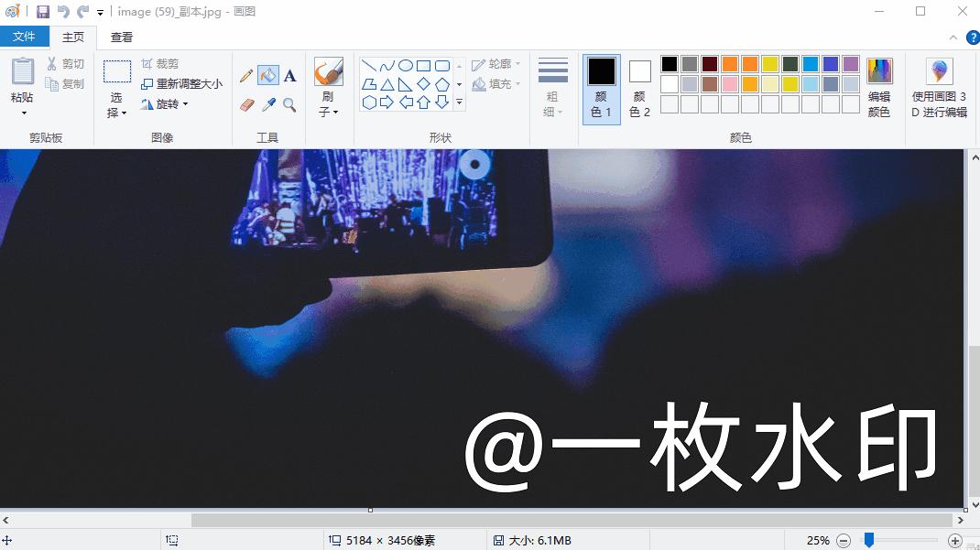The width and height of the screenshot is (980, 550).
Task: Click 重新调整大小 to resize the image
Action: pyautogui.click(x=183, y=83)
